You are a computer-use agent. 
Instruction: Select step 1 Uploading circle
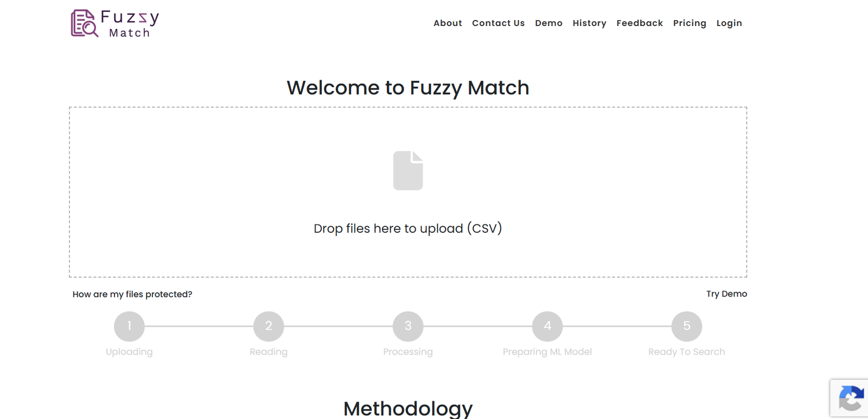129,326
